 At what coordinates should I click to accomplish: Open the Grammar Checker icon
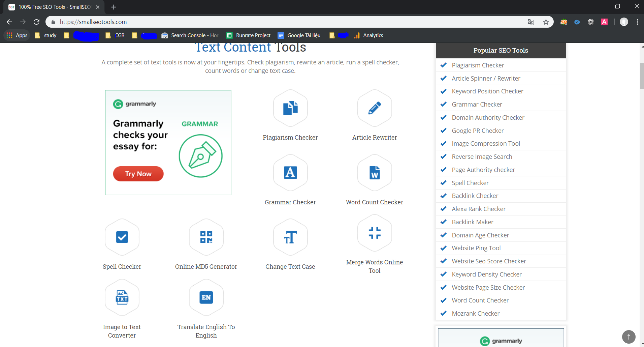click(x=290, y=173)
